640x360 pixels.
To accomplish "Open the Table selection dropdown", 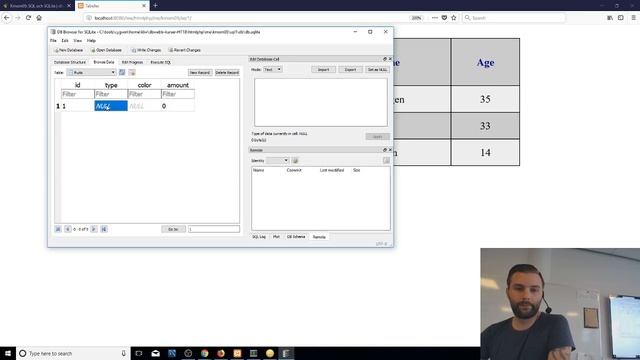I will 91,72.
